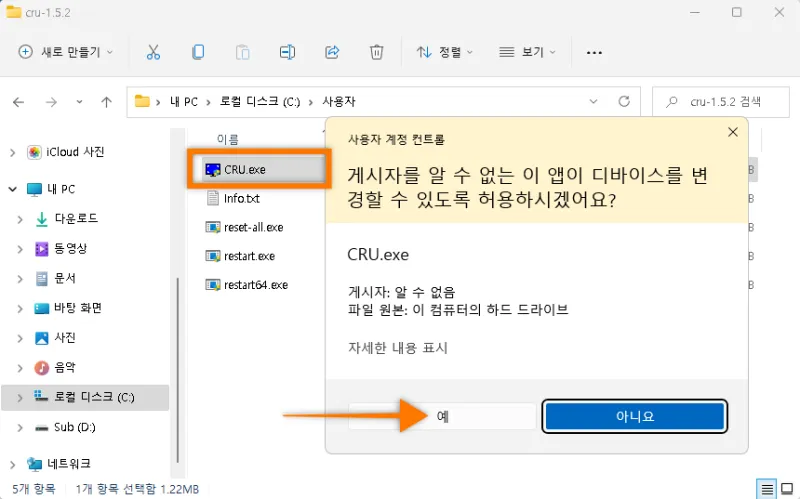Click 예 in the User Account Control dialog

[x=442, y=416]
